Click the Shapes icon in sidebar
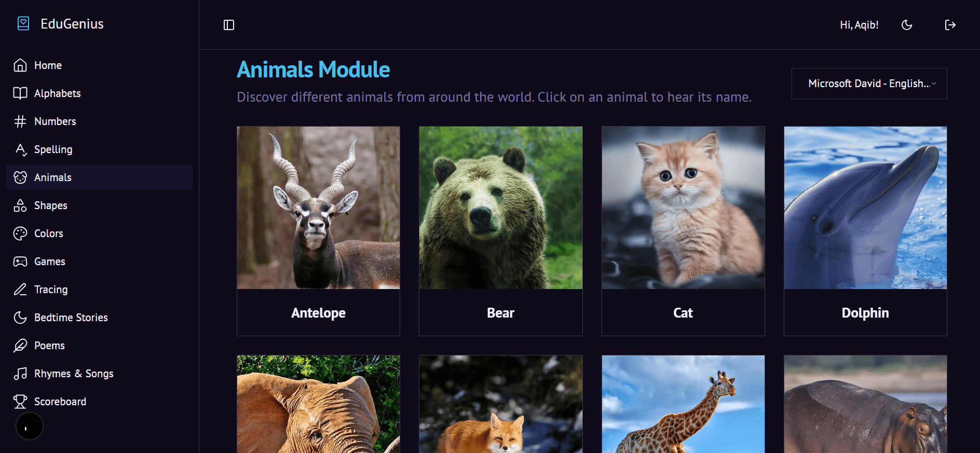This screenshot has height=453, width=980. pyautogui.click(x=20, y=205)
